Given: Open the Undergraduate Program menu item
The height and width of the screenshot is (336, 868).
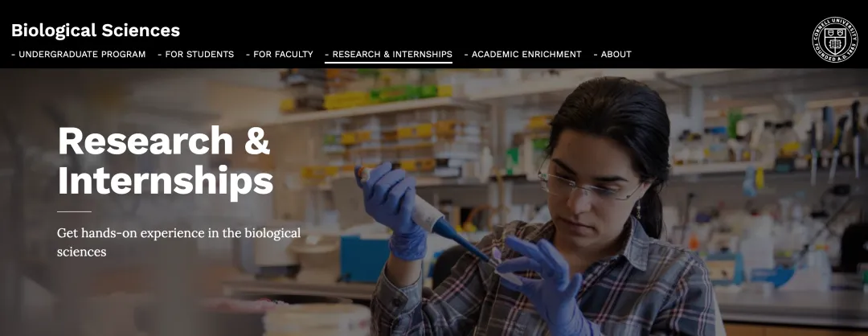Looking at the screenshot, I should (82, 54).
